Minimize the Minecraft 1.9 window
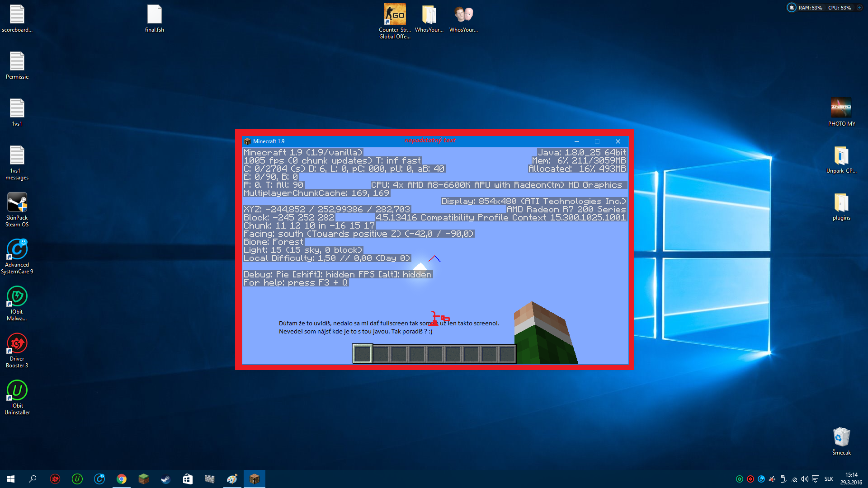Viewport: 868px width, 488px height. (x=576, y=141)
